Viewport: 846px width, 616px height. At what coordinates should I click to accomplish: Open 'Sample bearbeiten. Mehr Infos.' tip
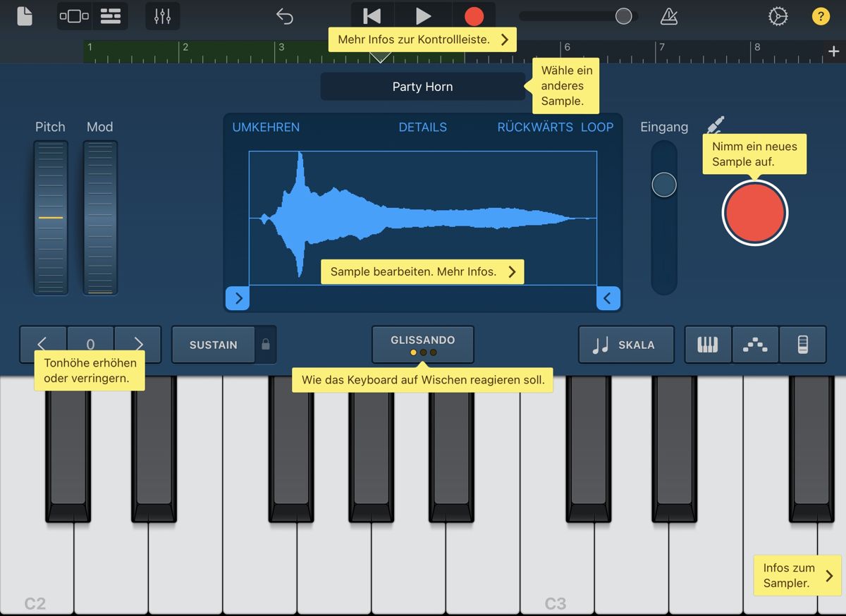point(422,271)
